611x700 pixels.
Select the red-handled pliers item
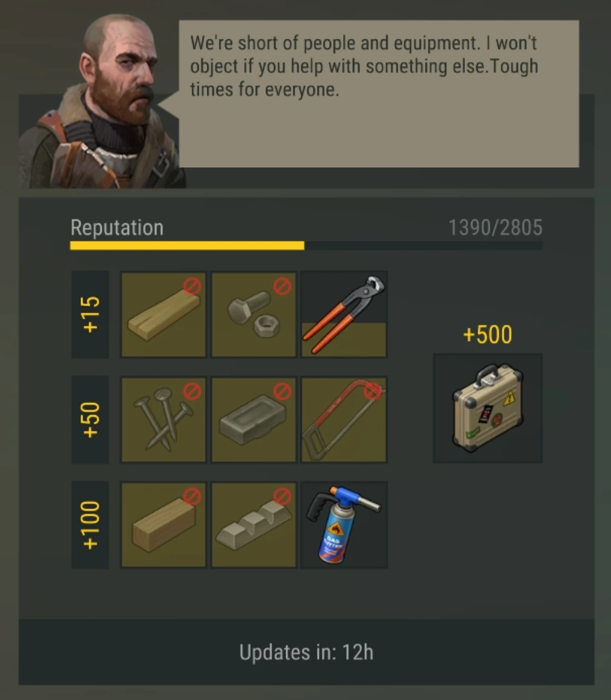click(344, 315)
